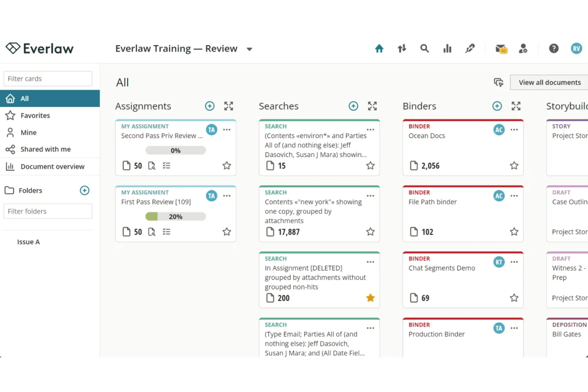
Task: Open options menu for Production Binder
Action: [x=514, y=328]
